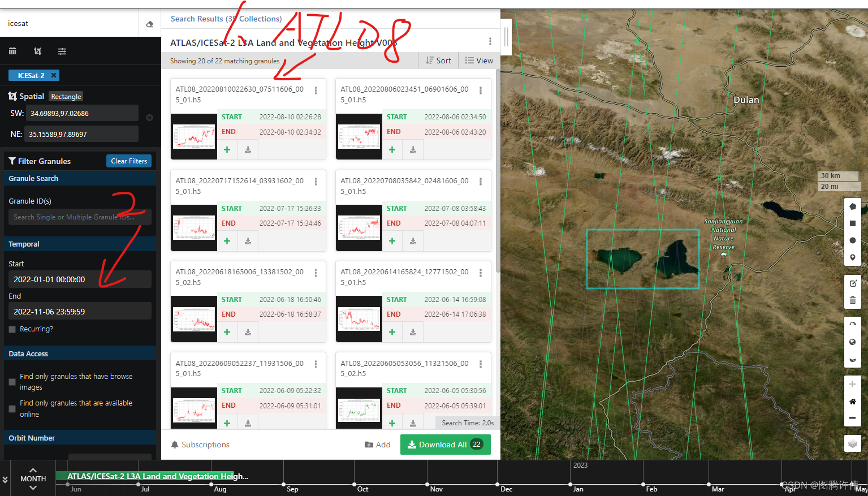868x496 pixels.
Task: Open the temporal calendar filter icon
Action: click(x=12, y=51)
